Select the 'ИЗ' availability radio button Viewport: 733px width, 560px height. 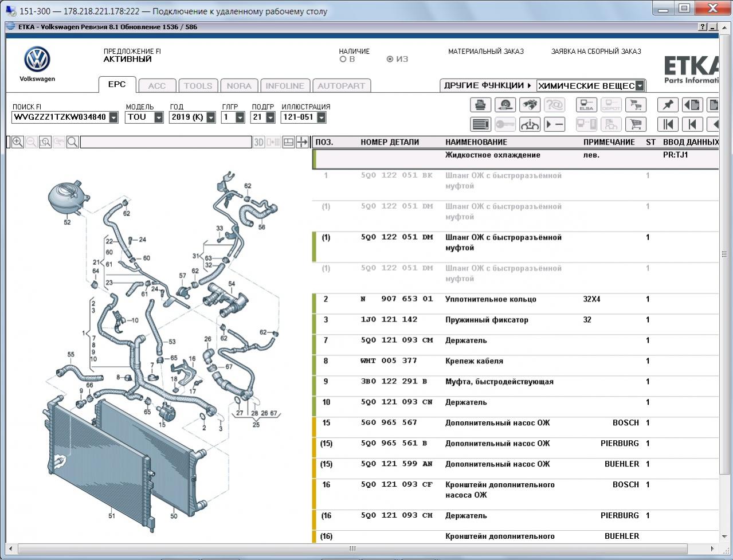390,59
